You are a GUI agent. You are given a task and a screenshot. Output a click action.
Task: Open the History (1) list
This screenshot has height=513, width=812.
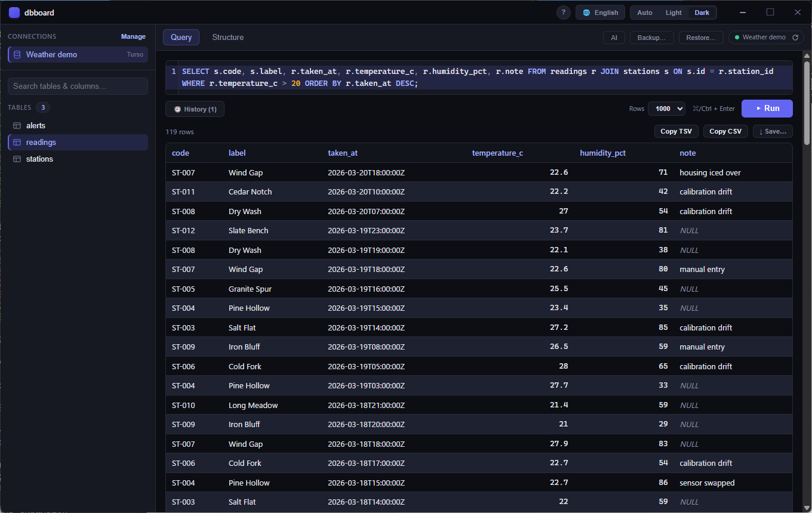[x=195, y=109]
